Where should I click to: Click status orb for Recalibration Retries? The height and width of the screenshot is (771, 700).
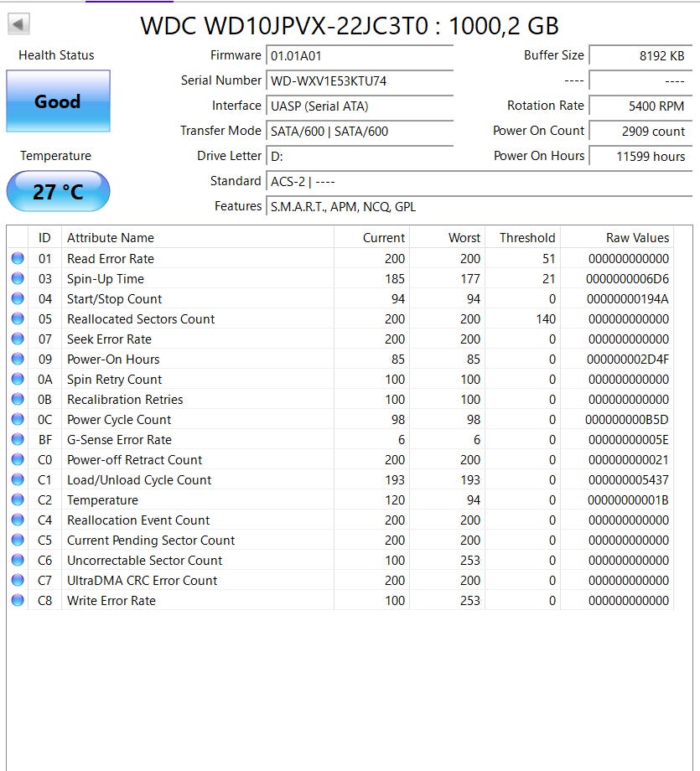pos(18,399)
